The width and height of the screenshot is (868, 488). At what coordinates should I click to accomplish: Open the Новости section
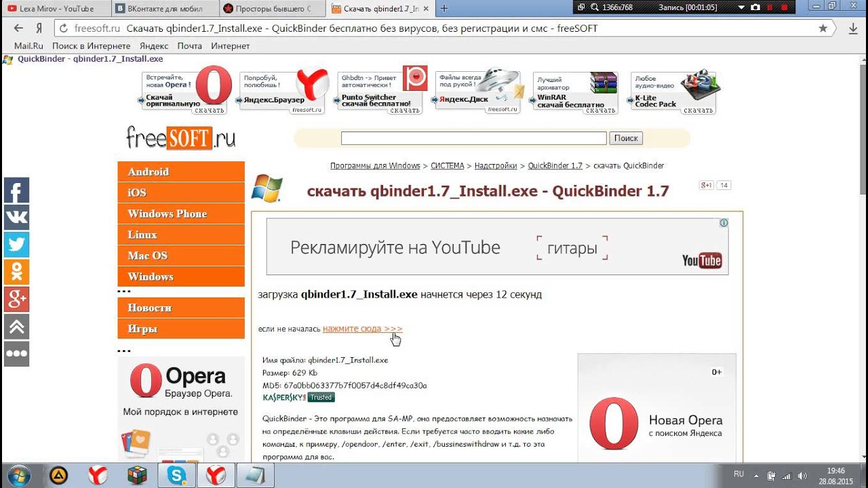181,308
